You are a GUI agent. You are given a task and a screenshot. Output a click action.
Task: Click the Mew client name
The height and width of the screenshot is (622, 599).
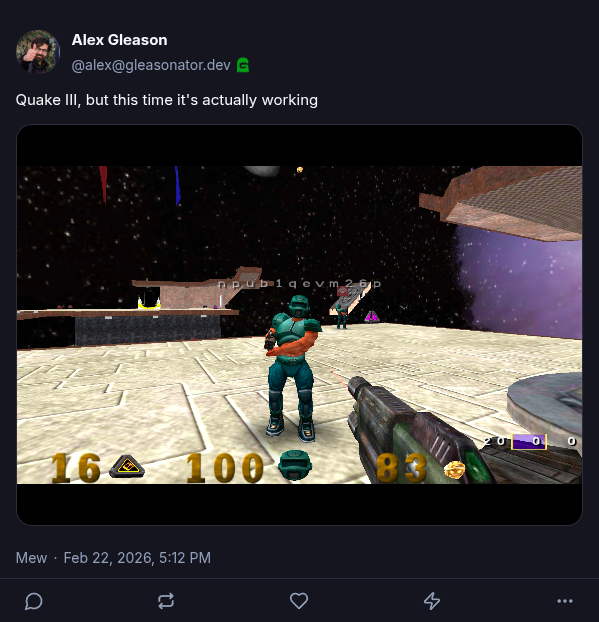click(x=31, y=558)
